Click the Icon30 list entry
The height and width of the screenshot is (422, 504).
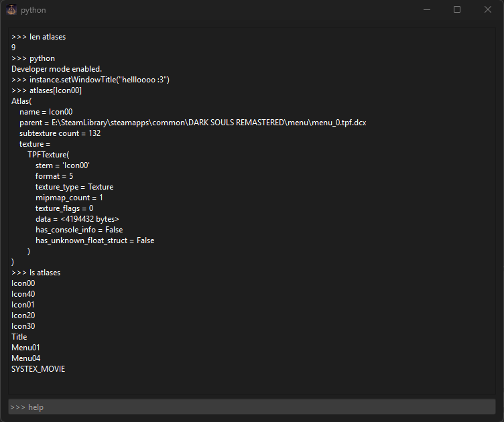[x=23, y=326]
